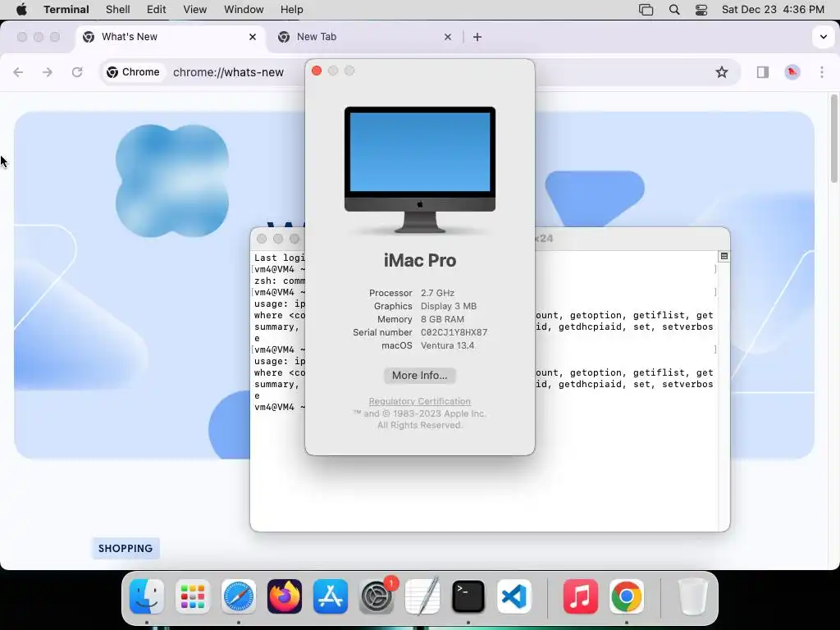Click the chrome://whats-new address field

click(229, 72)
